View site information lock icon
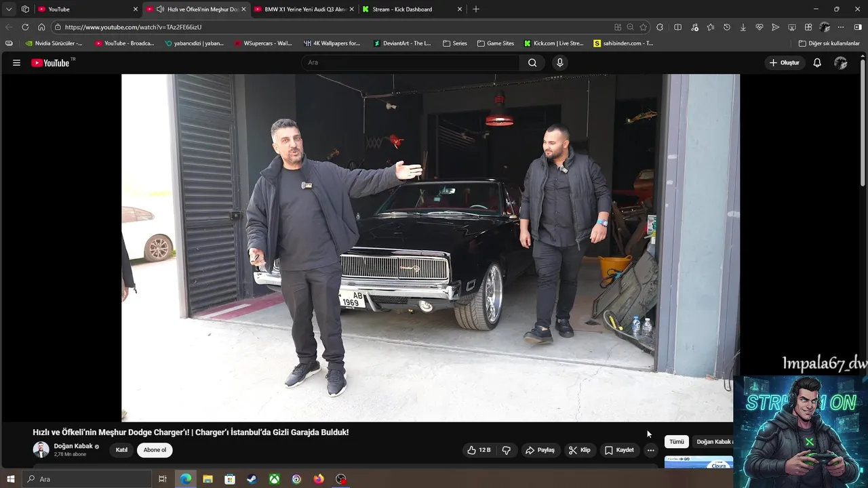 click(x=58, y=27)
